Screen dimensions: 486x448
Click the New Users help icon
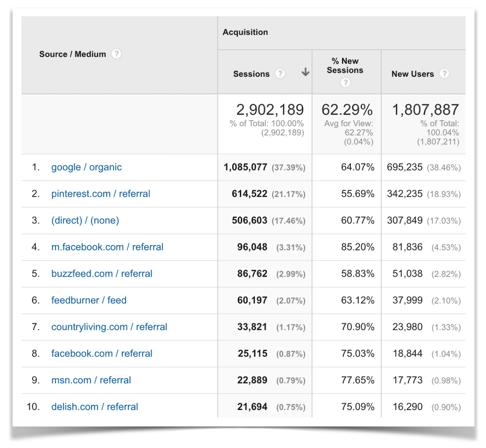click(444, 74)
